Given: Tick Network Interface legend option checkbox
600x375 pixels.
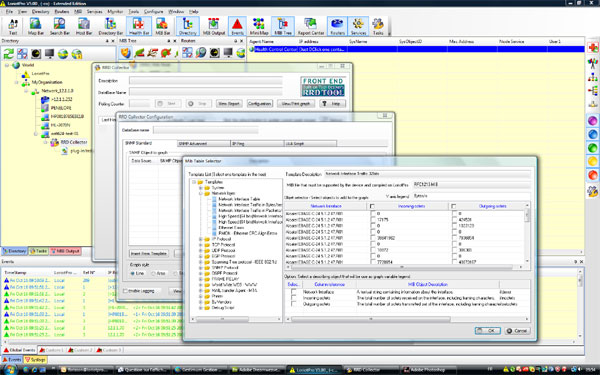Looking at the screenshot, I should (293, 292).
